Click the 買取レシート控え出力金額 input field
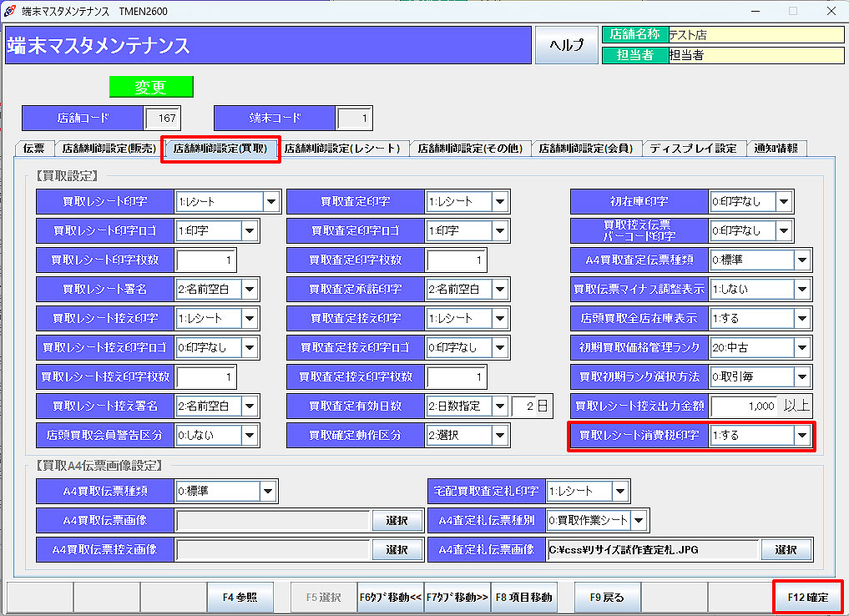Screen dimensions: 849x616 point(743,406)
